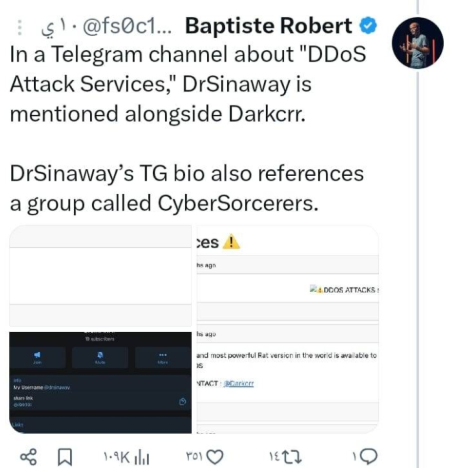The width and height of the screenshot is (454, 468).
Task: Click the @Darkcrr contact link in screenshot
Action: pyautogui.click(x=239, y=384)
